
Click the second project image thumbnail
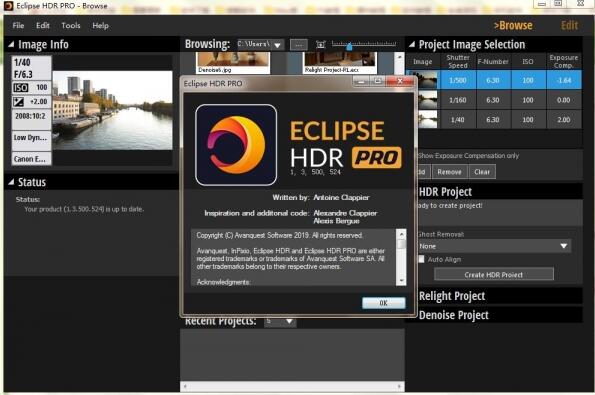[x=427, y=100]
